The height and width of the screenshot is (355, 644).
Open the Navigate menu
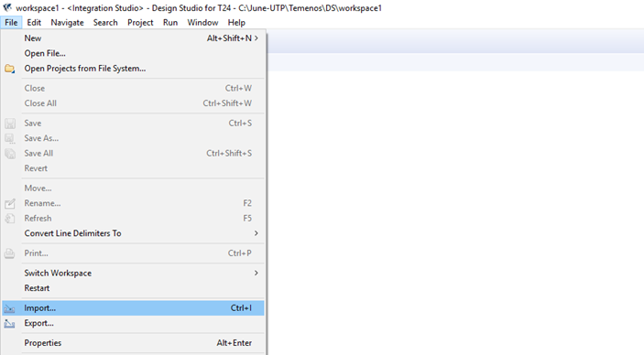pyautogui.click(x=68, y=23)
